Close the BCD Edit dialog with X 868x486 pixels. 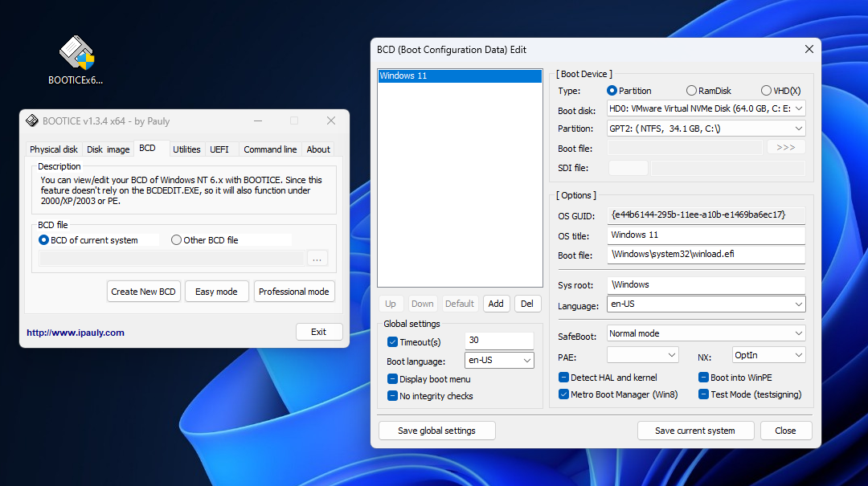coord(809,49)
